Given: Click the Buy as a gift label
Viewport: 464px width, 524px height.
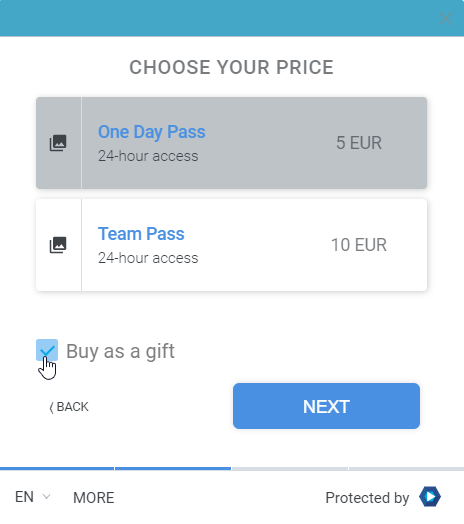Looking at the screenshot, I should point(120,351).
